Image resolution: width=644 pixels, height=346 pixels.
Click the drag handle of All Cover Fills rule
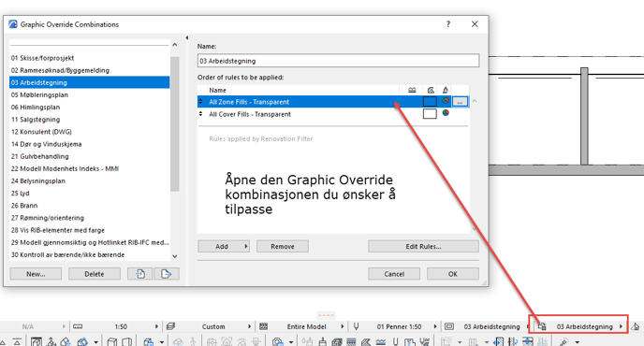[201, 114]
